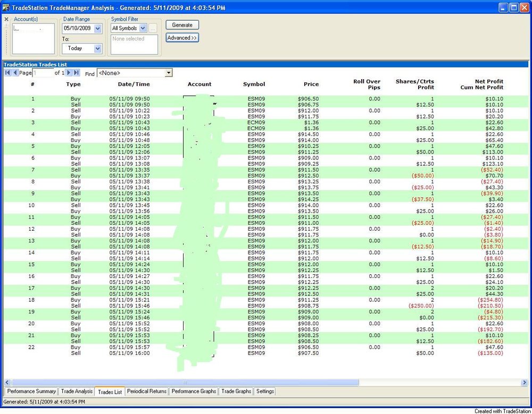Open the Performance Graphs tab
The image size is (532, 414).
click(x=194, y=391)
